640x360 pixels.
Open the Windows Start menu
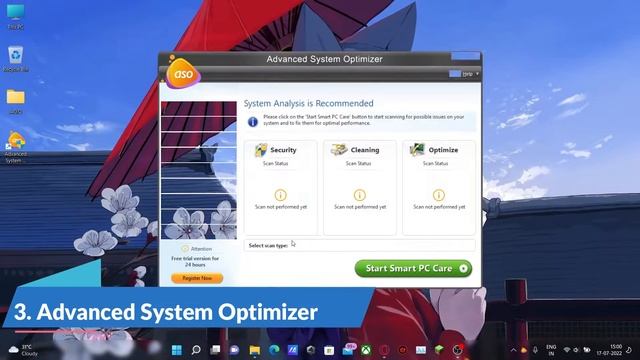(177, 350)
